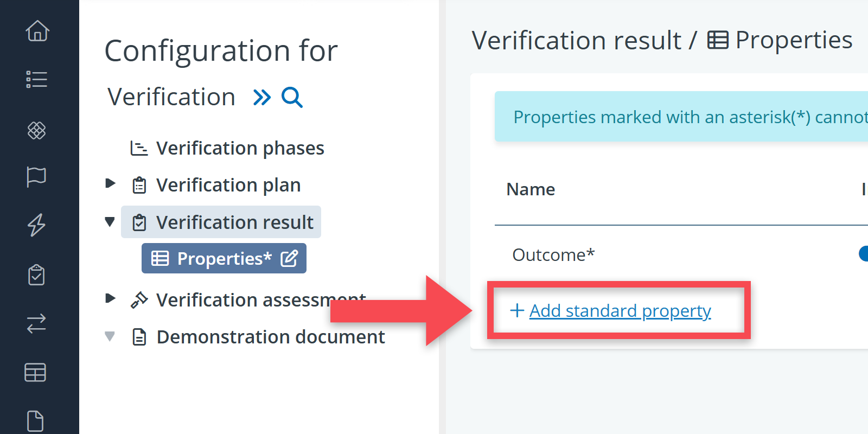Select Verification phases in the tree
The width and height of the screenshot is (868, 434).
point(240,148)
